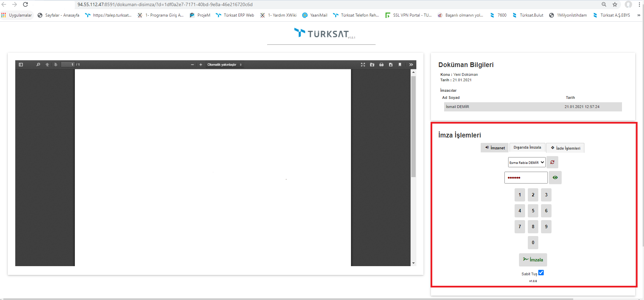Zoom in on the PDF document

(201, 65)
